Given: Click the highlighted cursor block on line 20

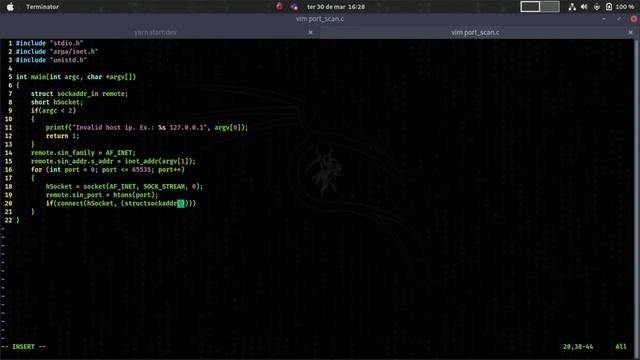Looking at the screenshot, I should (x=181, y=203).
